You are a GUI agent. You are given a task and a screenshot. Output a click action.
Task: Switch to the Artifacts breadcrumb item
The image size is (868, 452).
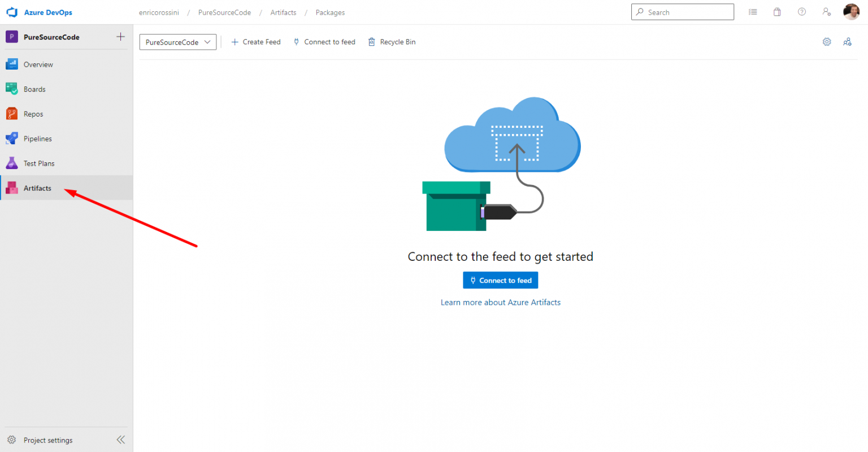click(x=283, y=12)
